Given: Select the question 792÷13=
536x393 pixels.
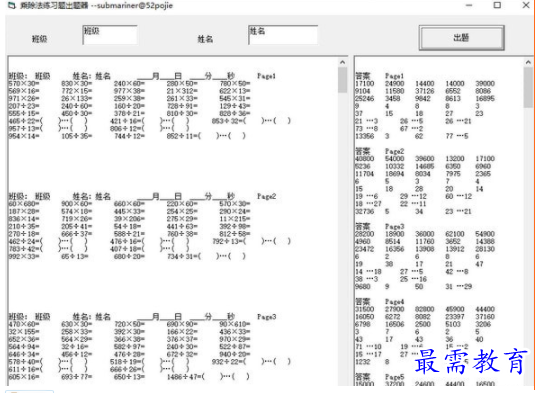Looking at the screenshot, I should [x=227, y=241].
